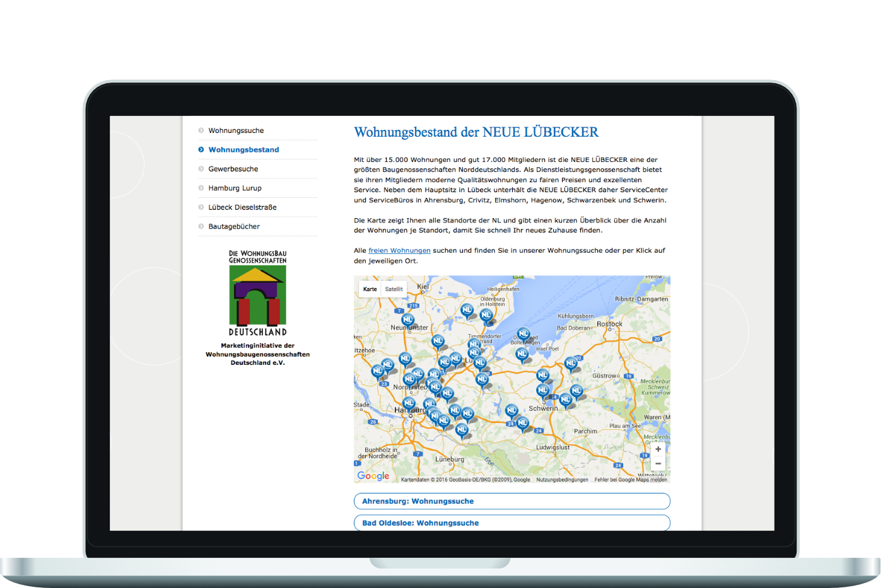Select the NL marker left of Oldenburg in Holstein
The height and width of the screenshot is (588, 883).
[x=467, y=310]
